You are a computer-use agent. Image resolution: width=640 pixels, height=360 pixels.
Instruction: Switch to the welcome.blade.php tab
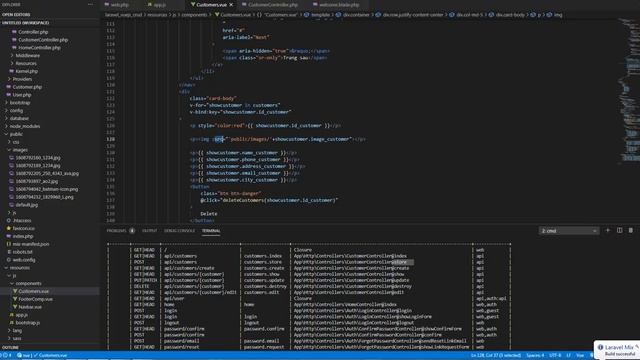click(x=339, y=5)
